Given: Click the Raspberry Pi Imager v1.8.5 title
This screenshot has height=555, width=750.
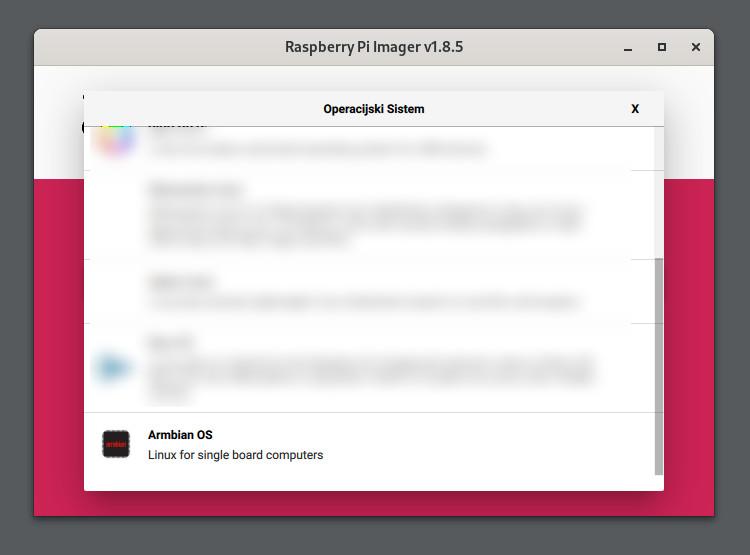Looking at the screenshot, I should 374,47.
